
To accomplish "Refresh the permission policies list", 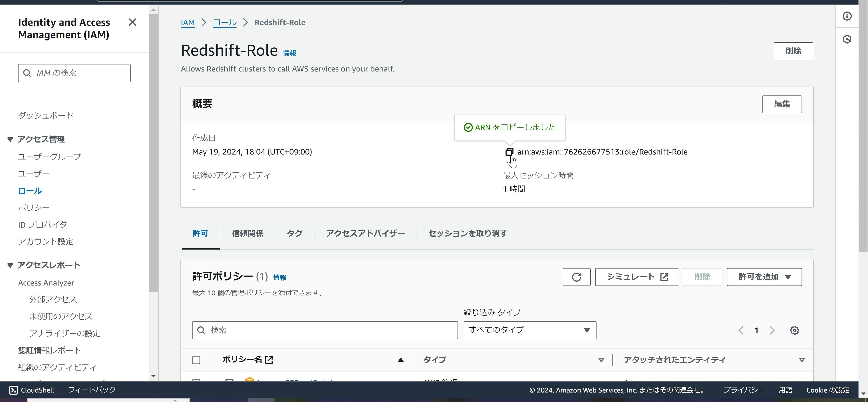I will (x=576, y=277).
